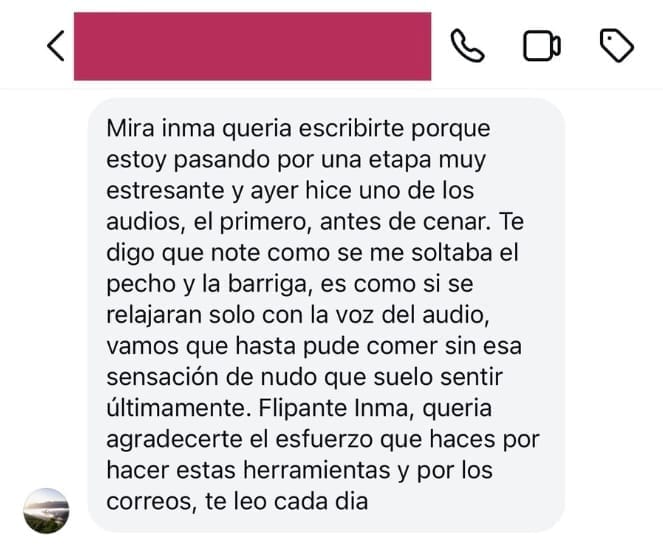Open the label tag icon
This screenshot has height=548, width=663.
click(616, 46)
